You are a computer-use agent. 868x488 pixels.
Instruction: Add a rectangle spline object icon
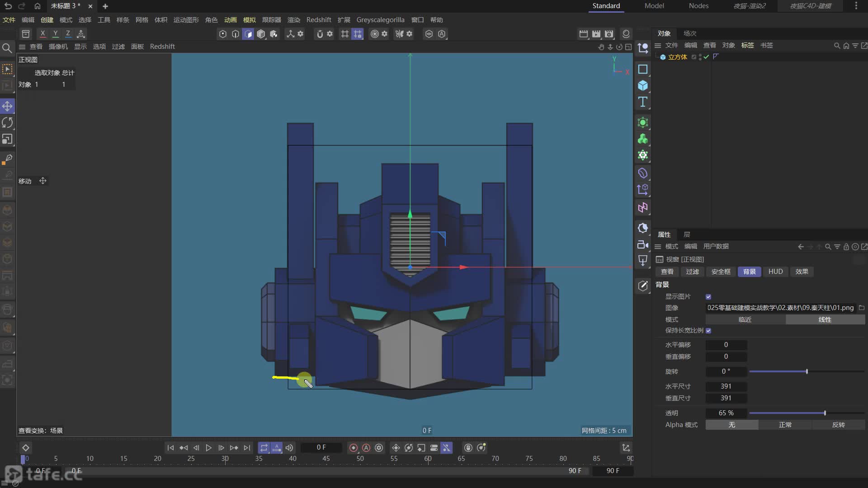[642, 69]
